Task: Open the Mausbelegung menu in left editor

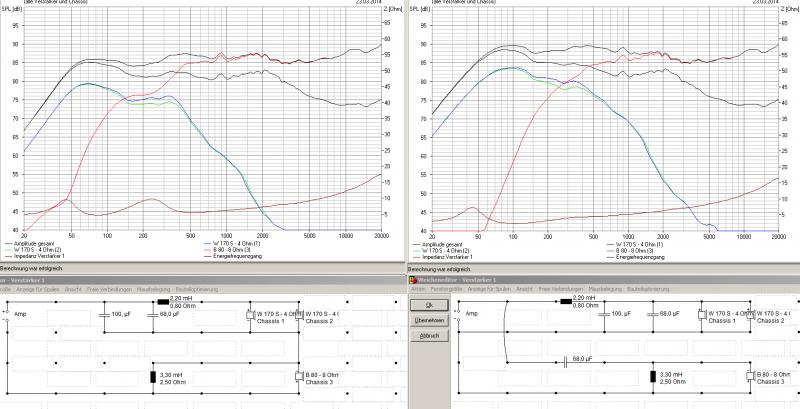Action: [154, 289]
